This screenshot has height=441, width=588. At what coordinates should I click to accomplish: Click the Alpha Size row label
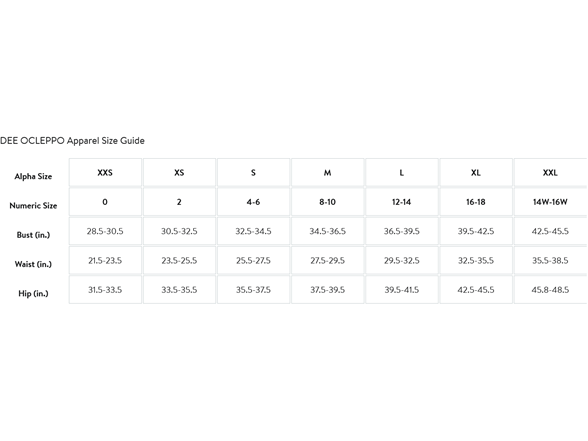(x=33, y=176)
